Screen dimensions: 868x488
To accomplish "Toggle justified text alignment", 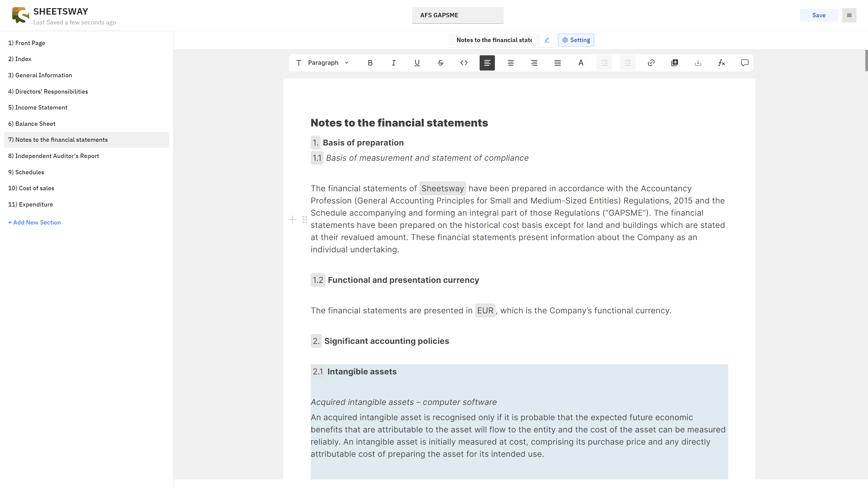I will [557, 63].
